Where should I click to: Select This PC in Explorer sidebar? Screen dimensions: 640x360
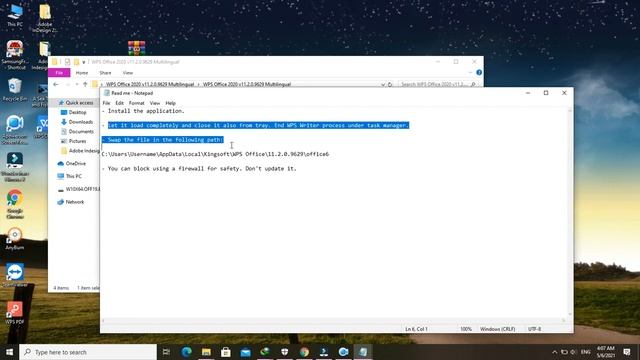[70, 176]
